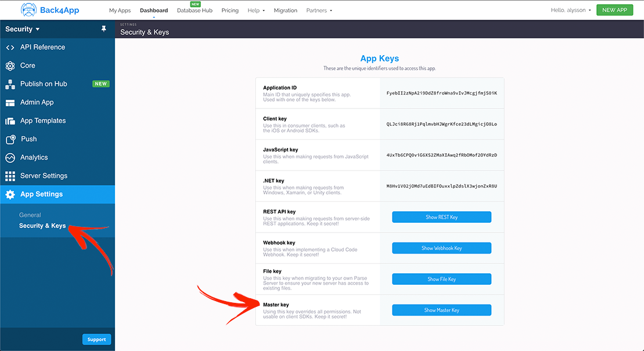Click the NEW badge beside Publish on Hub
644x351 pixels.
100,84
